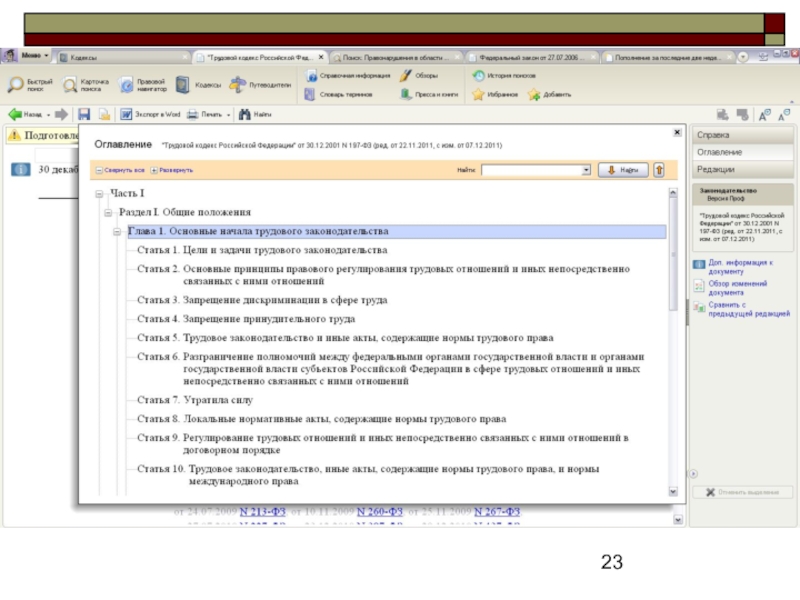Open Печать options dropdown arrow

point(229,115)
